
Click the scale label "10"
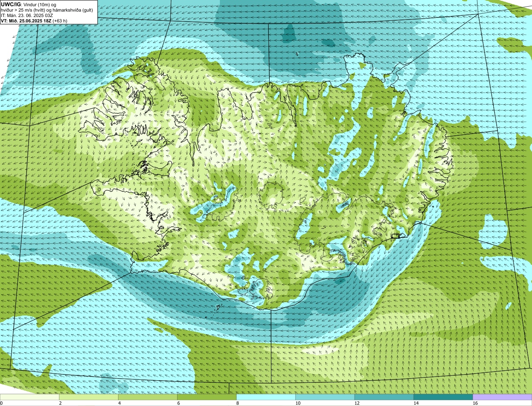[298, 403]
